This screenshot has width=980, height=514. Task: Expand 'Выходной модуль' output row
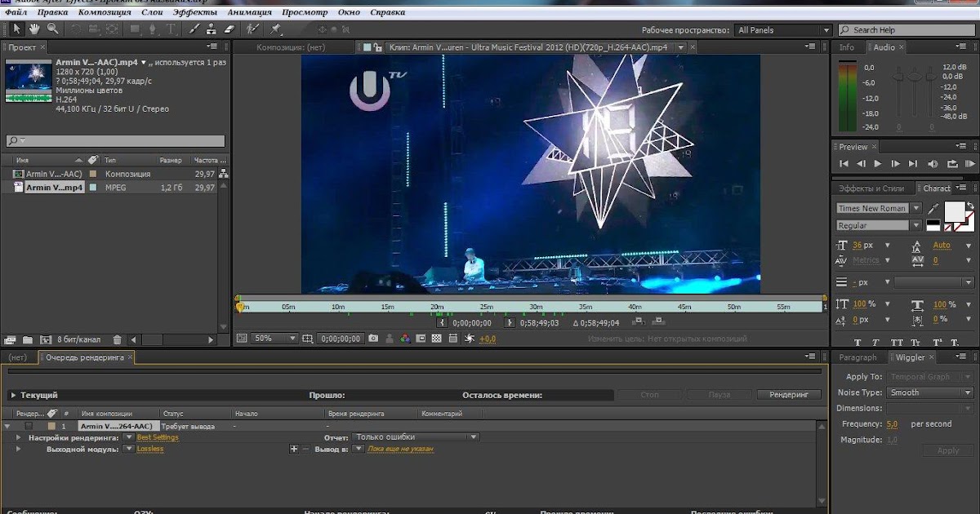click(18, 449)
